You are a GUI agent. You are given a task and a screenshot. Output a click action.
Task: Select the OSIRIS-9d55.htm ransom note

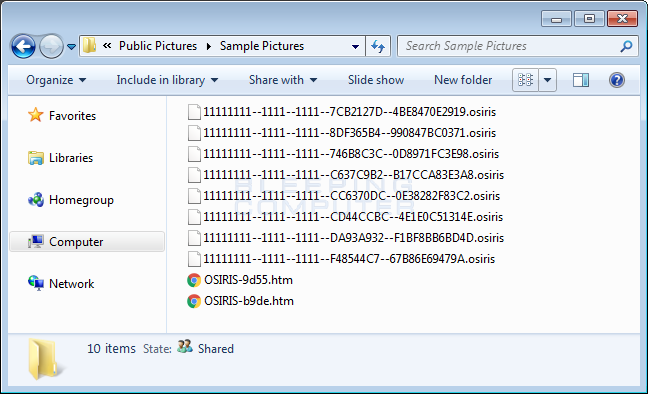point(248,280)
